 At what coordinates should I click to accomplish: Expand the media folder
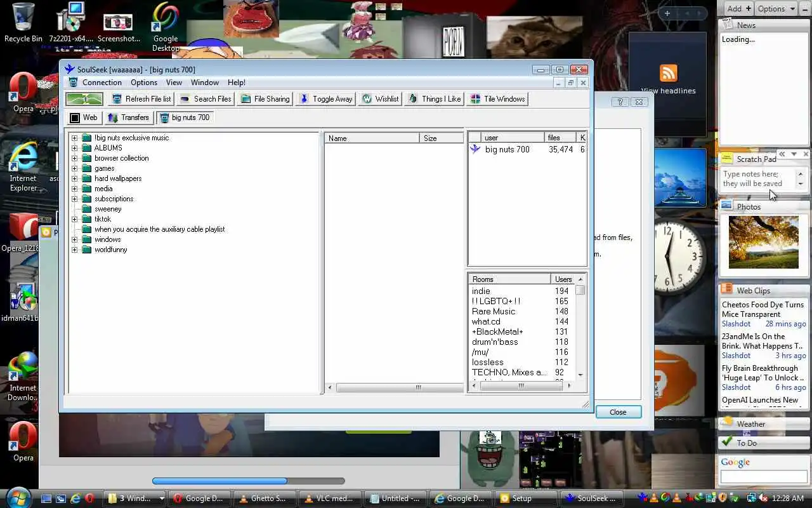tap(74, 189)
